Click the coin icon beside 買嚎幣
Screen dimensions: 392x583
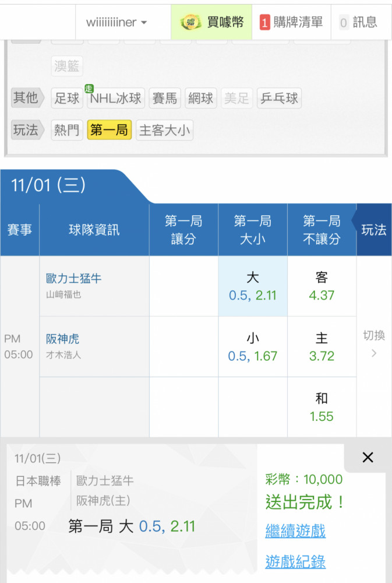pos(190,22)
